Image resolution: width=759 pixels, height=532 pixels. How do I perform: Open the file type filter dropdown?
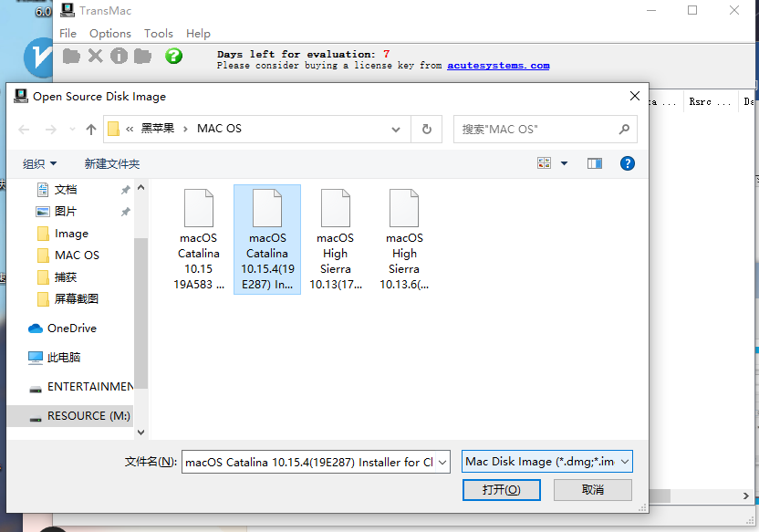click(x=547, y=462)
